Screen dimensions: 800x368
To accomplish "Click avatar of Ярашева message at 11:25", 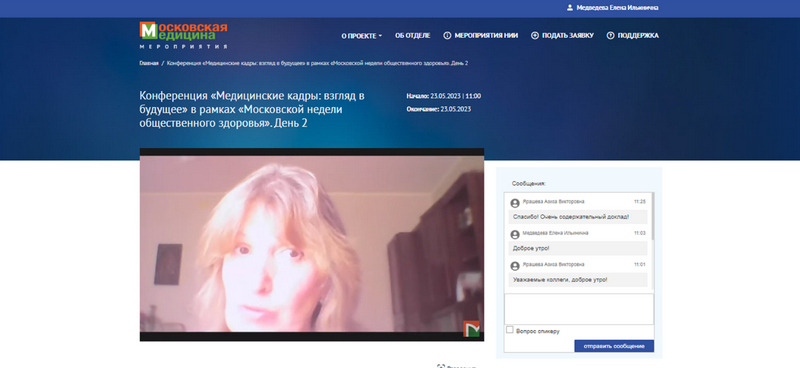I will click(515, 203).
